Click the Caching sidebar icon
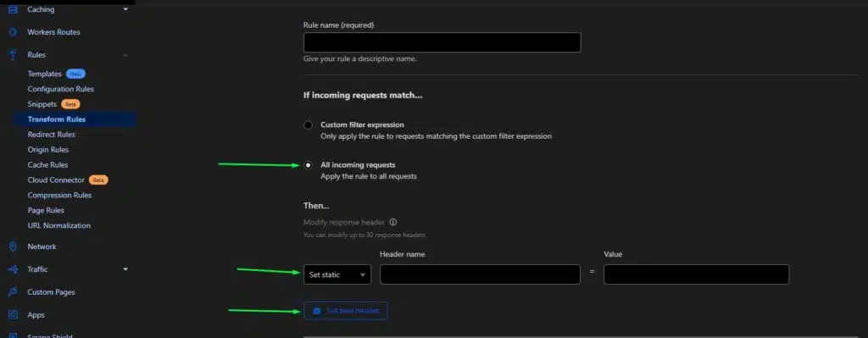 13,9
